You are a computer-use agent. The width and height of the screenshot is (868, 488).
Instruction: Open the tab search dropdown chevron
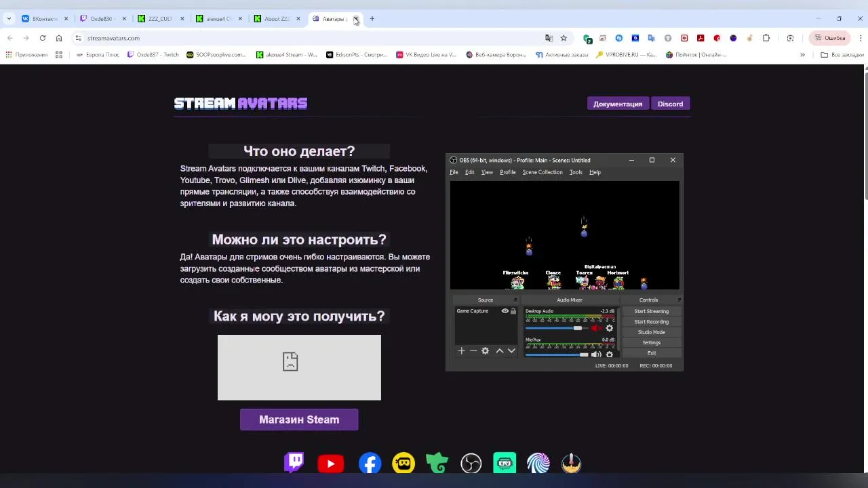tap(9, 19)
